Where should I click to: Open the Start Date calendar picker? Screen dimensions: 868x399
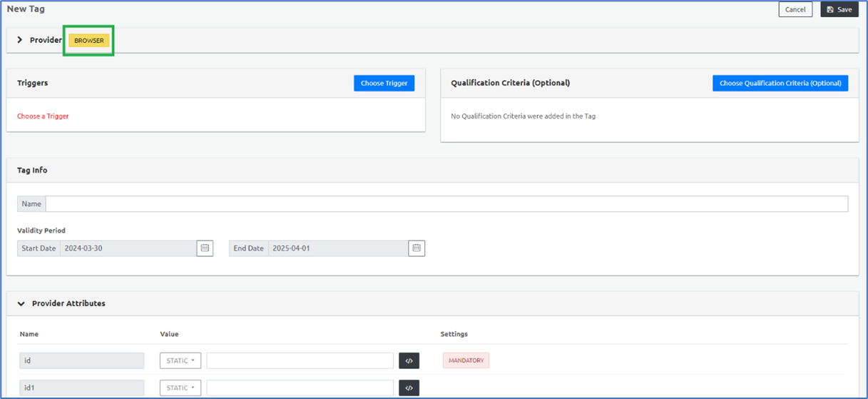205,248
